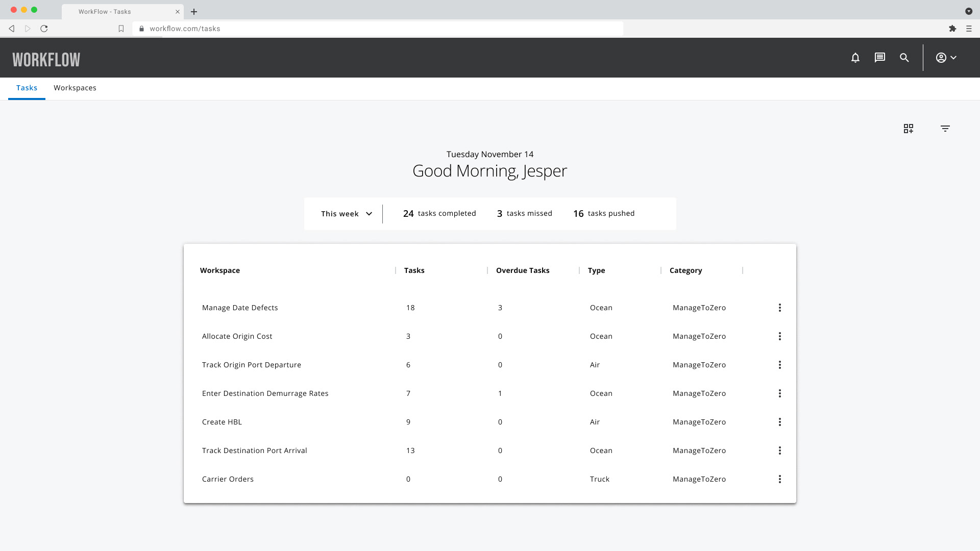Screen dimensions: 980x551
Task: Close the WorkFlow - Tasks tab
Action: (x=178, y=12)
